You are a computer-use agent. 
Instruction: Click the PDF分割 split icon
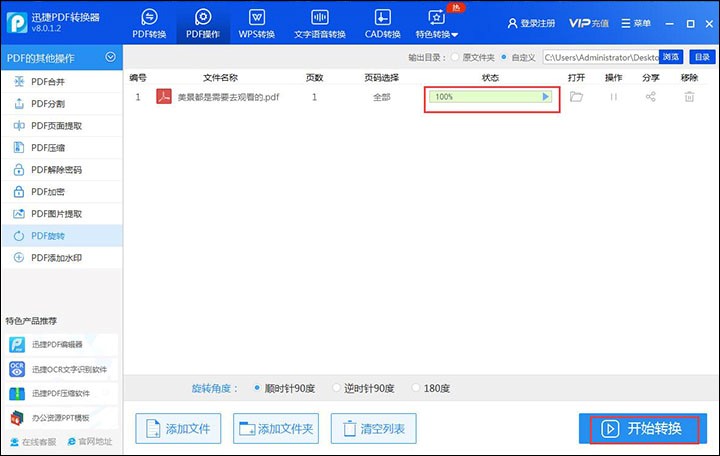19,104
